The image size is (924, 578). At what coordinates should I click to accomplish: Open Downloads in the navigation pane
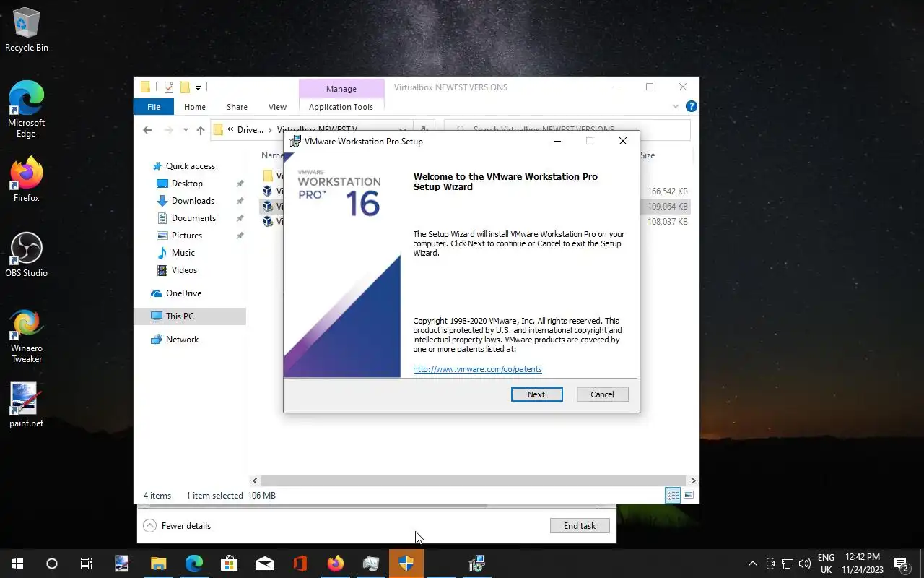[193, 201]
